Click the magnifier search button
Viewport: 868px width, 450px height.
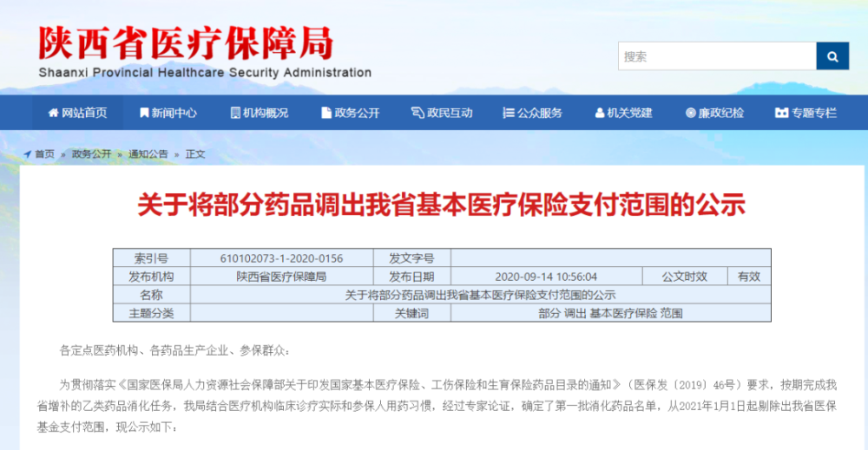click(x=832, y=56)
